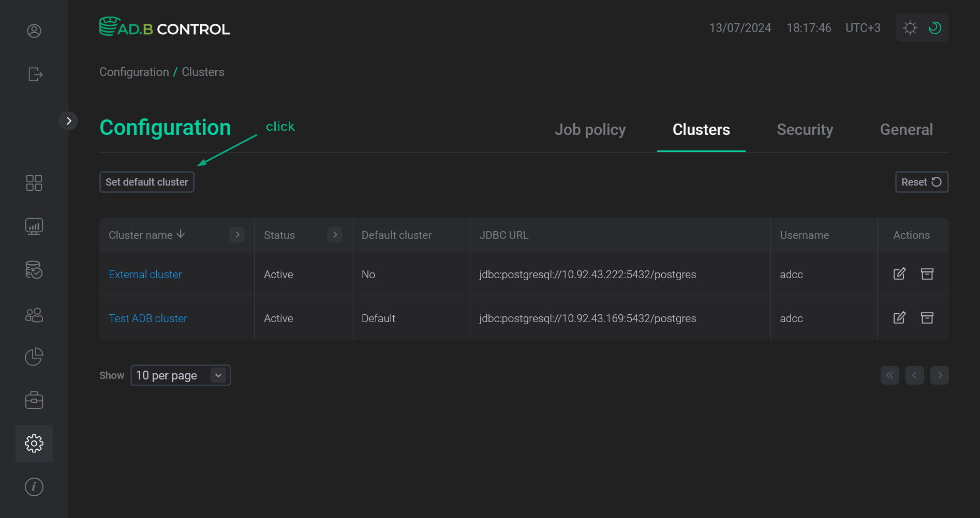Toggle the Cluster name sort arrow

[x=180, y=234]
